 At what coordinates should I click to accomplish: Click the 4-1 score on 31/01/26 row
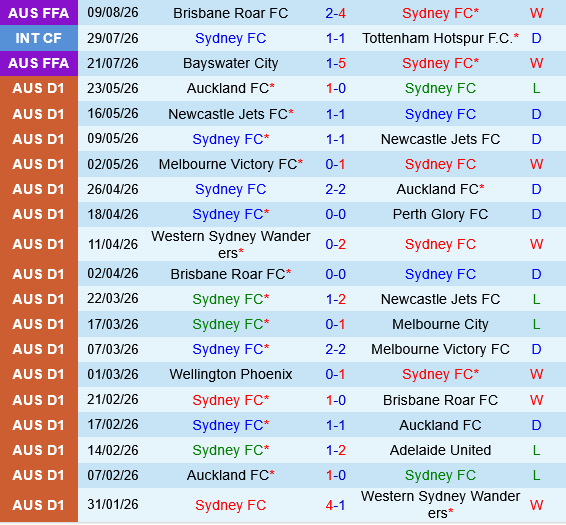point(335,505)
